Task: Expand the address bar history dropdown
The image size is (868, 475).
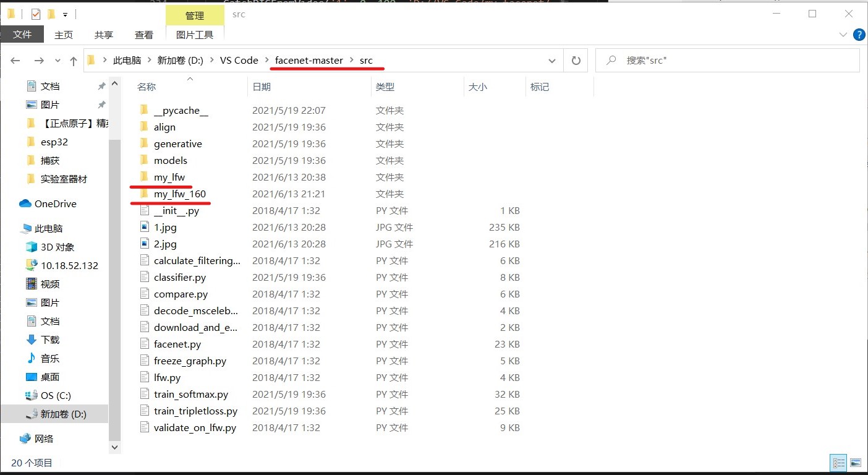Action: point(552,61)
